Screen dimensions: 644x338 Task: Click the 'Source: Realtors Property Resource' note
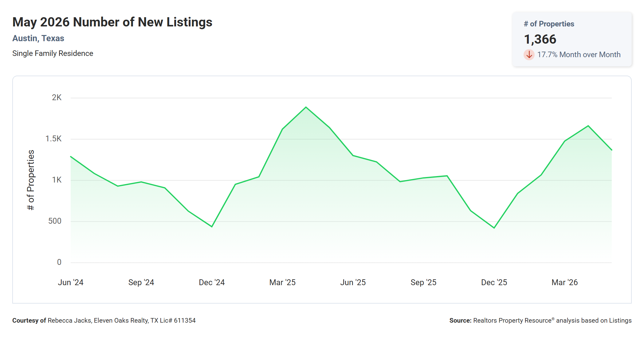point(540,320)
